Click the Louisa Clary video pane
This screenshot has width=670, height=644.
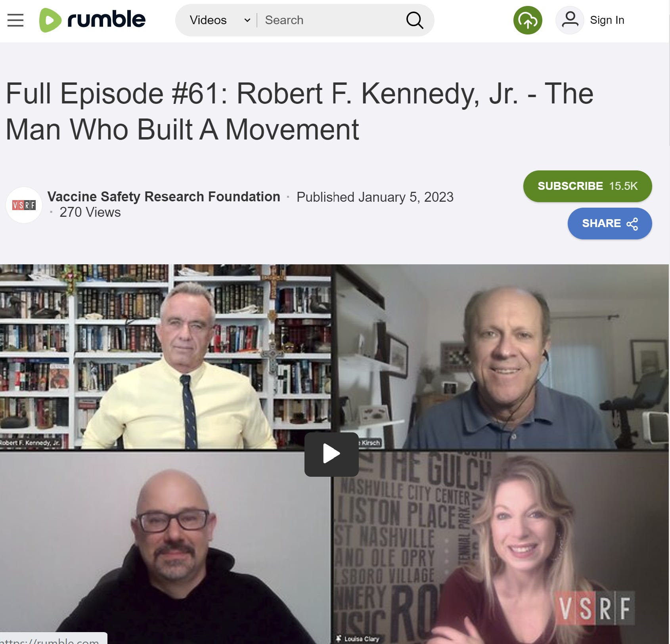click(x=501, y=548)
